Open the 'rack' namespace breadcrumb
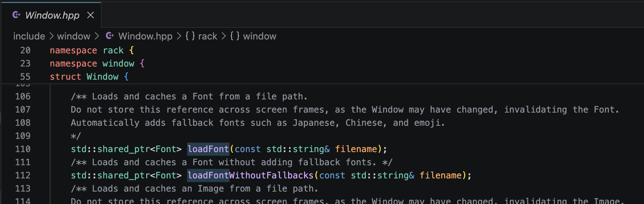This screenshot has height=204, width=644. (x=208, y=36)
